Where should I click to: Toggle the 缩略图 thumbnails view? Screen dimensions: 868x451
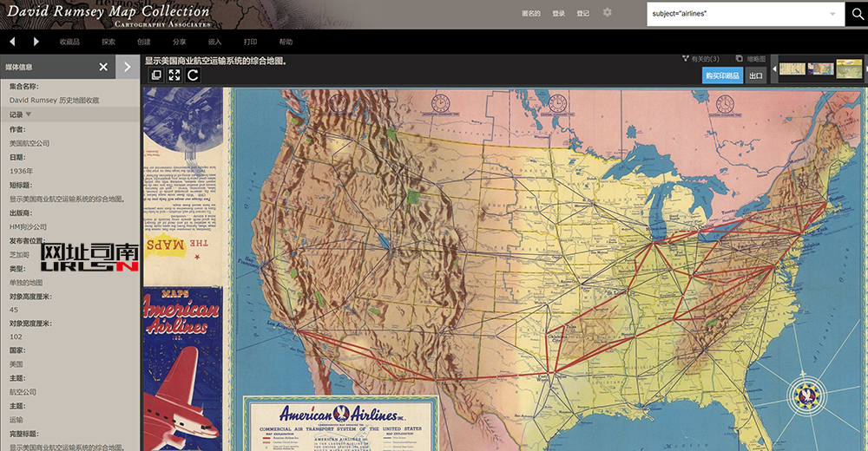pyautogui.click(x=750, y=58)
